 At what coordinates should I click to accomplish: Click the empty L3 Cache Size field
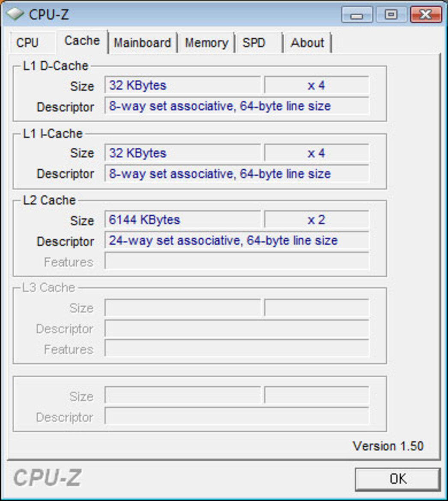click(x=182, y=308)
